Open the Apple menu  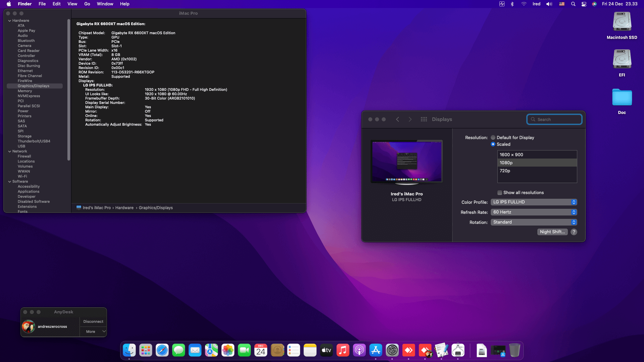coord(9,4)
